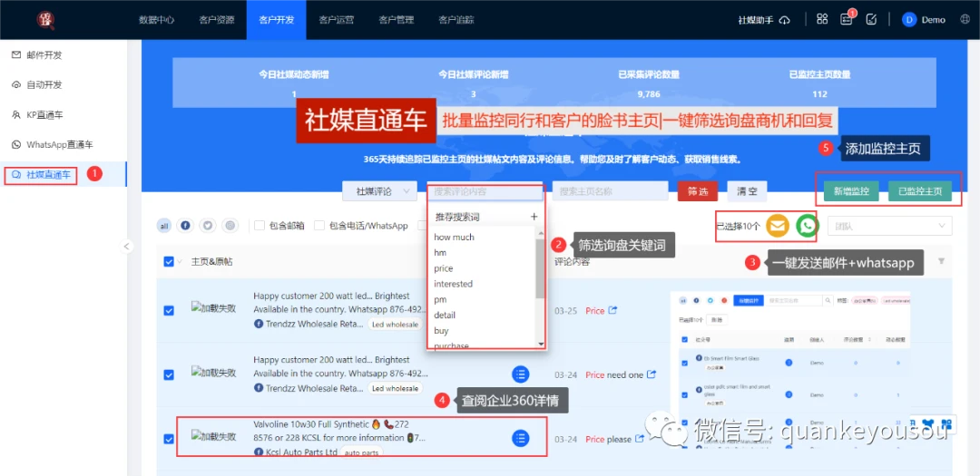
Task: Click the 搜索评论内容 search field
Action: (485, 191)
